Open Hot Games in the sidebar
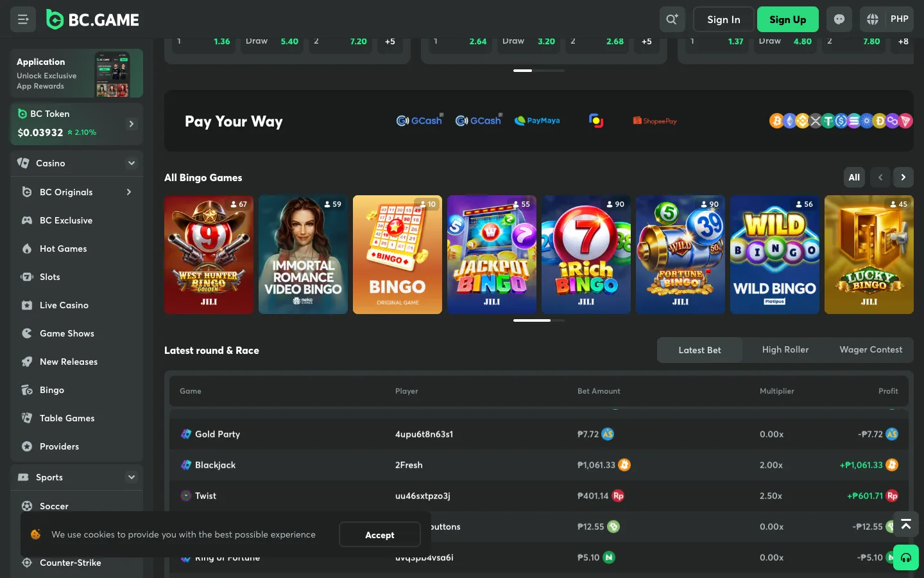This screenshot has height=578, width=924. [x=77, y=249]
